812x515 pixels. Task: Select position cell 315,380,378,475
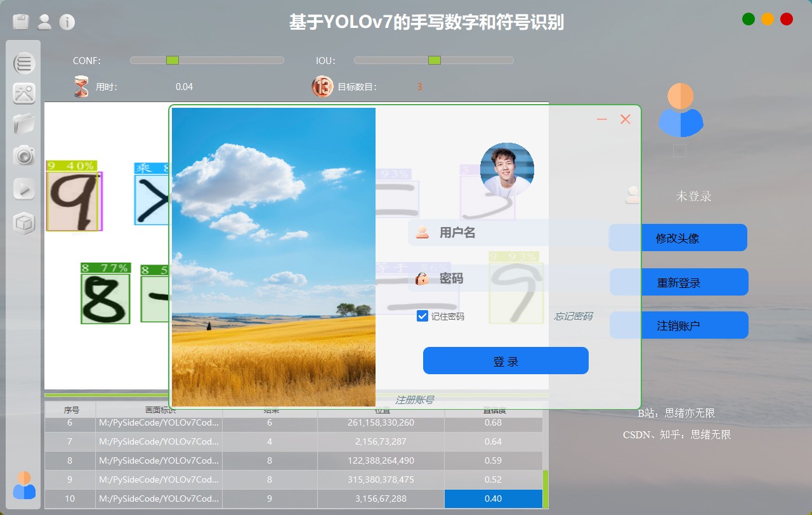point(381,479)
